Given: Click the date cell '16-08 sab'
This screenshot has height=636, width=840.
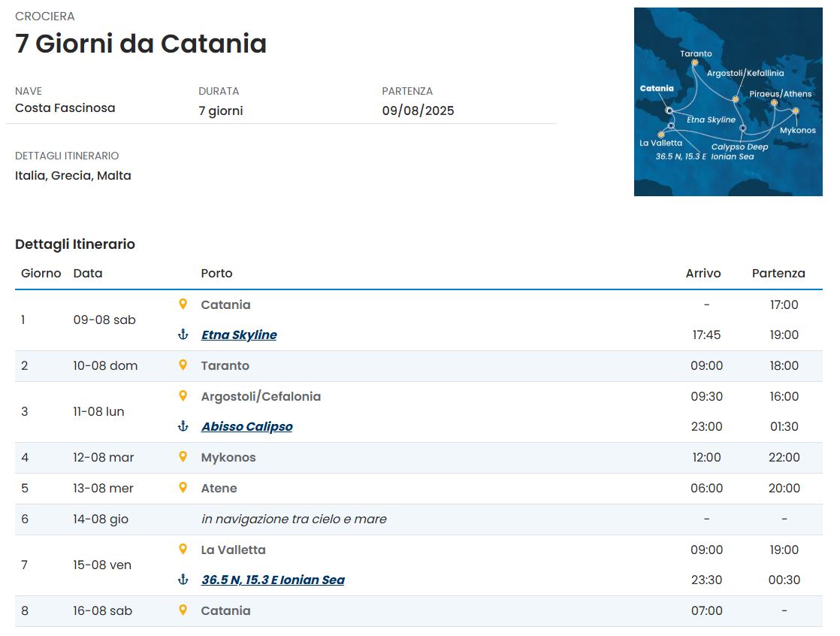Looking at the screenshot, I should pyautogui.click(x=103, y=611).
